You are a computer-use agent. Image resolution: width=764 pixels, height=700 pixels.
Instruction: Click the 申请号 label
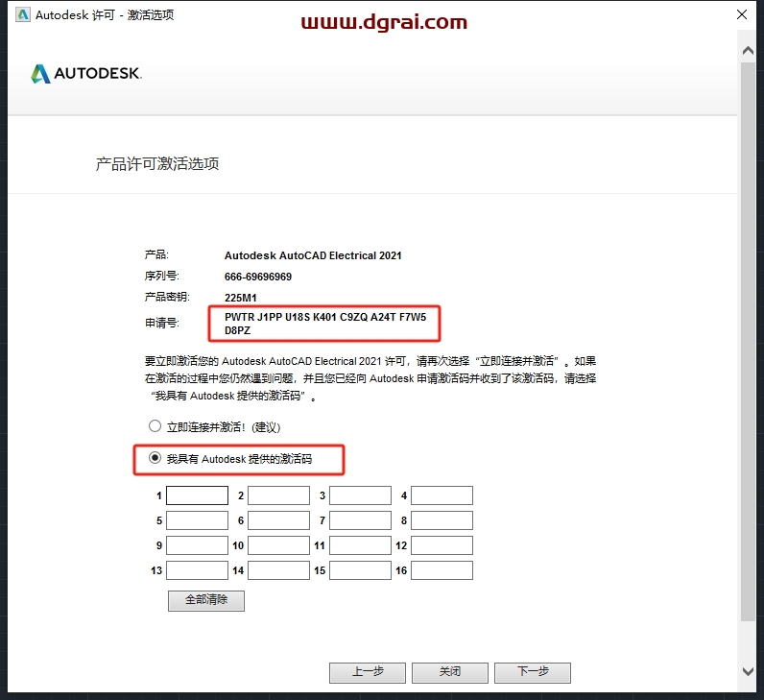point(162,323)
